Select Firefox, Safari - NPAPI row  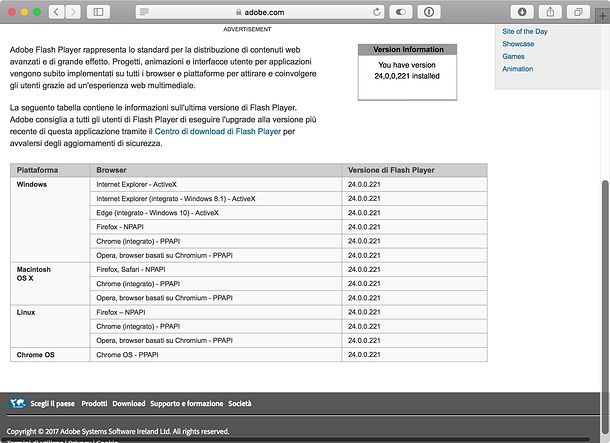[288, 270]
